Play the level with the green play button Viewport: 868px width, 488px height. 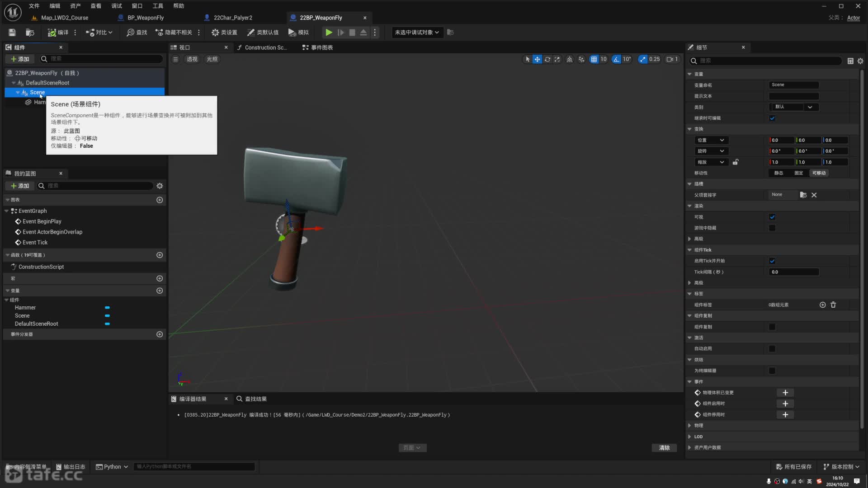(x=329, y=33)
